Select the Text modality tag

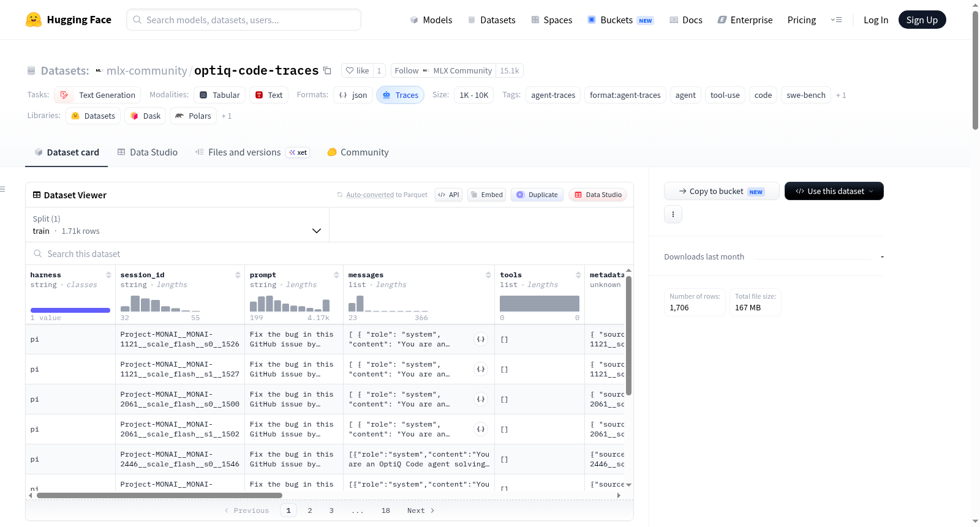269,95
